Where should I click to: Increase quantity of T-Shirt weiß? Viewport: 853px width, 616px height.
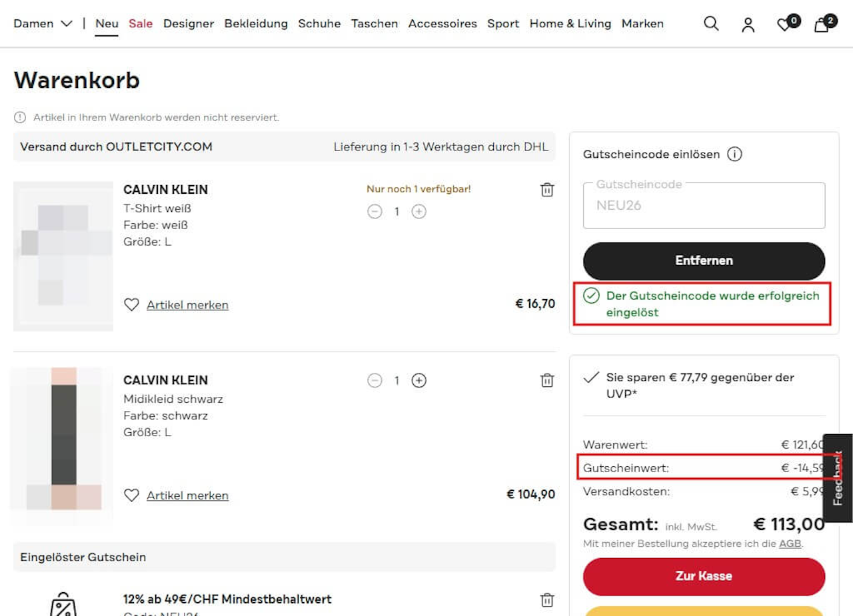click(419, 212)
